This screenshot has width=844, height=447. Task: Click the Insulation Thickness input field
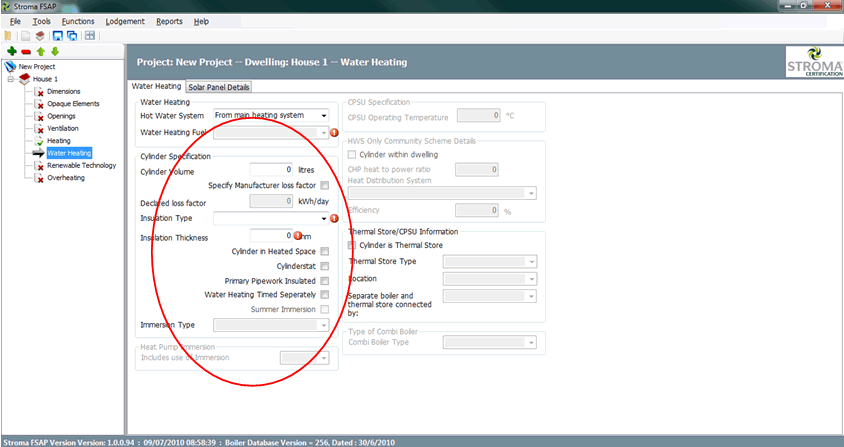pyautogui.click(x=271, y=235)
